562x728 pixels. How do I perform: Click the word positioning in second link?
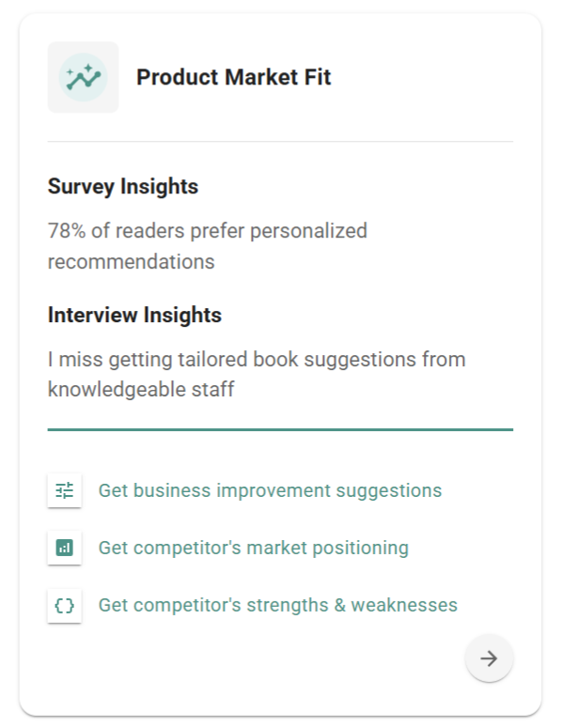361,549
